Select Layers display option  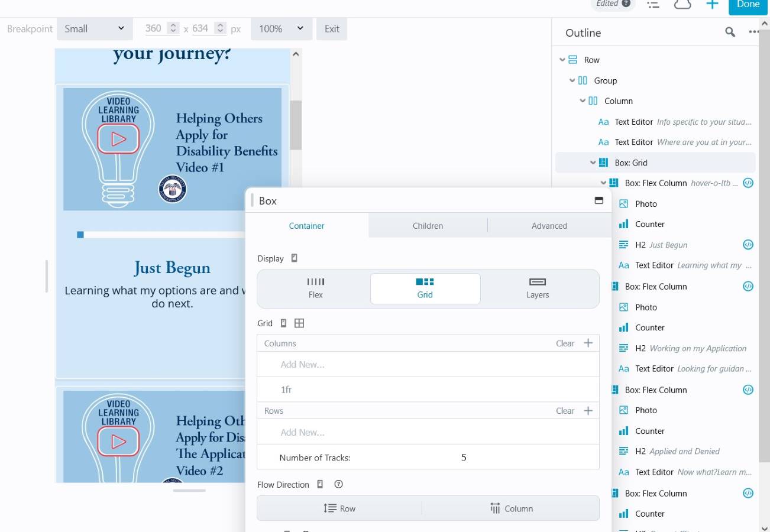click(537, 288)
